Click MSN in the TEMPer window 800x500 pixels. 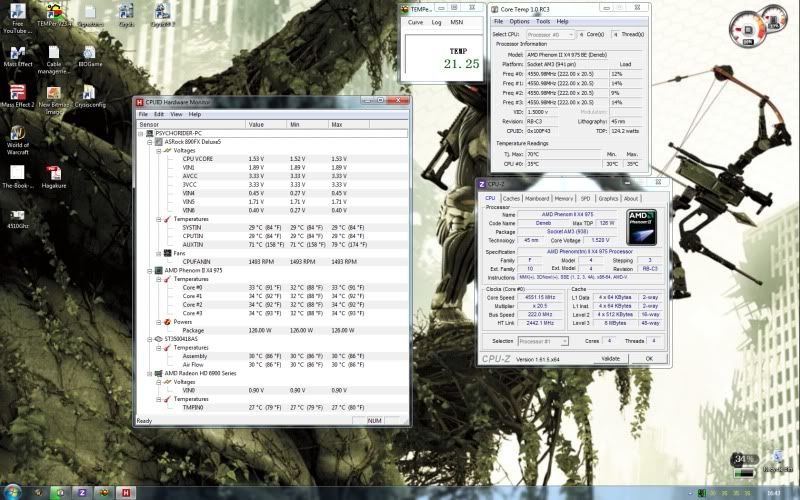click(x=457, y=22)
